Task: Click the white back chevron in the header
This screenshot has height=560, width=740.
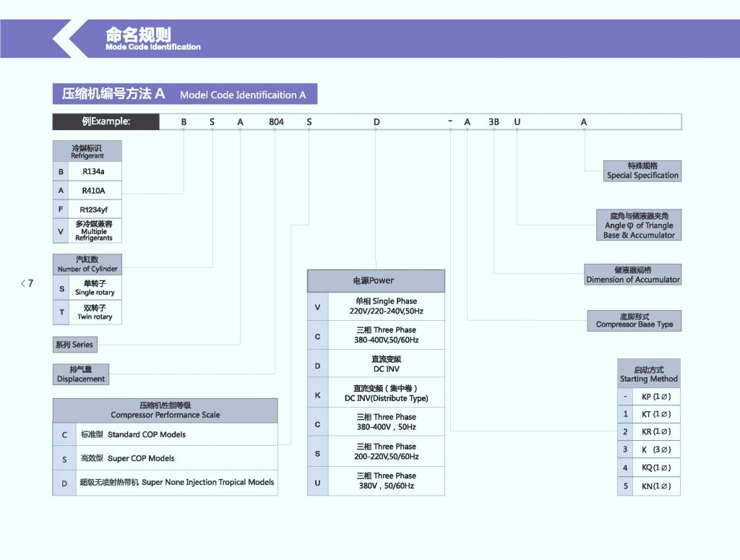Action: tap(70, 38)
